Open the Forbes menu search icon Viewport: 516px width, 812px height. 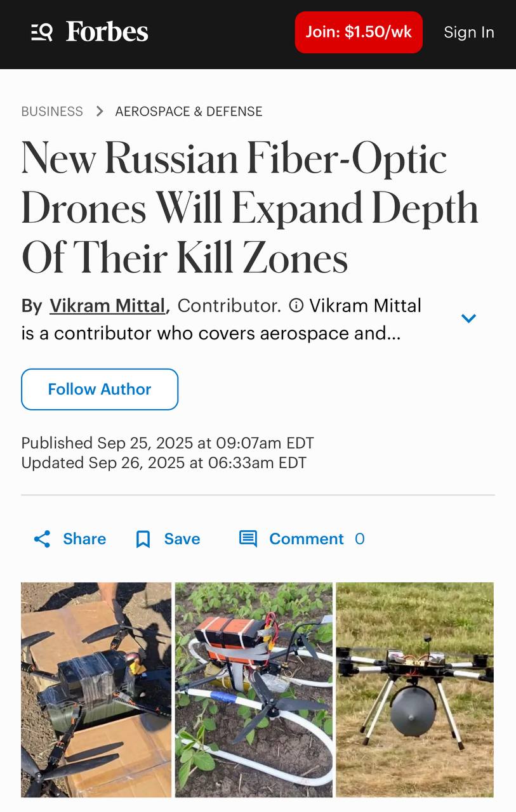pos(42,32)
